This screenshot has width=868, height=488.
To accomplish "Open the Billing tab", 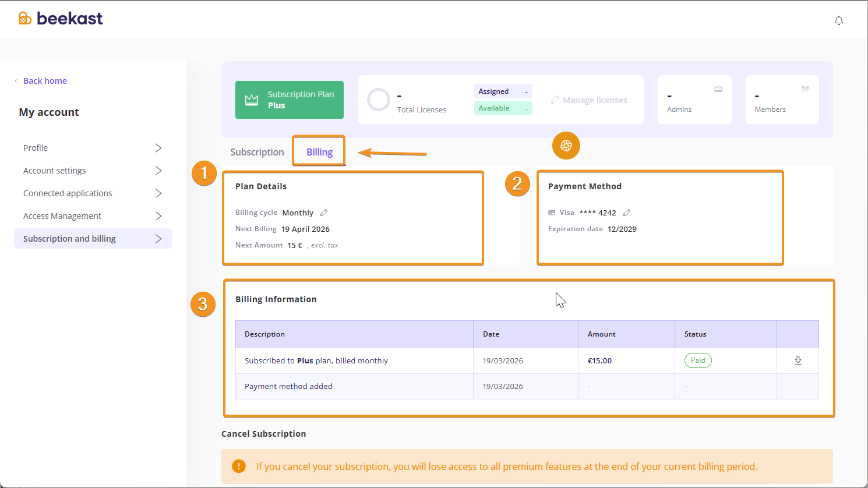I will pos(319,152).
